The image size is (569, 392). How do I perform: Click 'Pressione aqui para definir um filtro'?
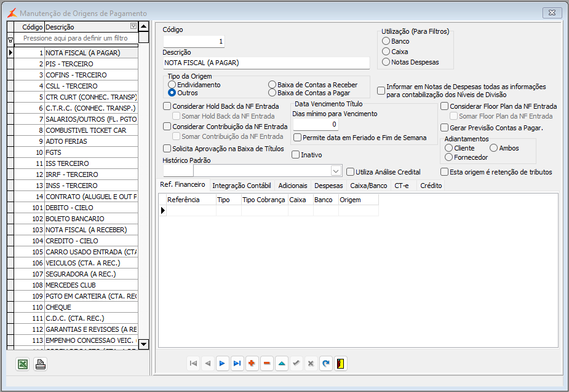click(76, 38)
